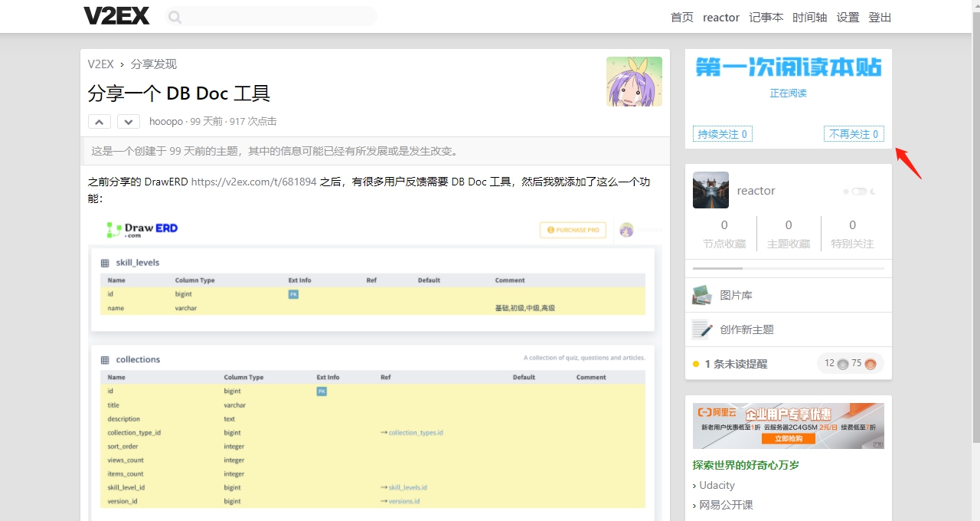Image resolution: width=980 pixels, height=521 pixels.
Task: Click the V2EX logo
Action: point(116,15)
